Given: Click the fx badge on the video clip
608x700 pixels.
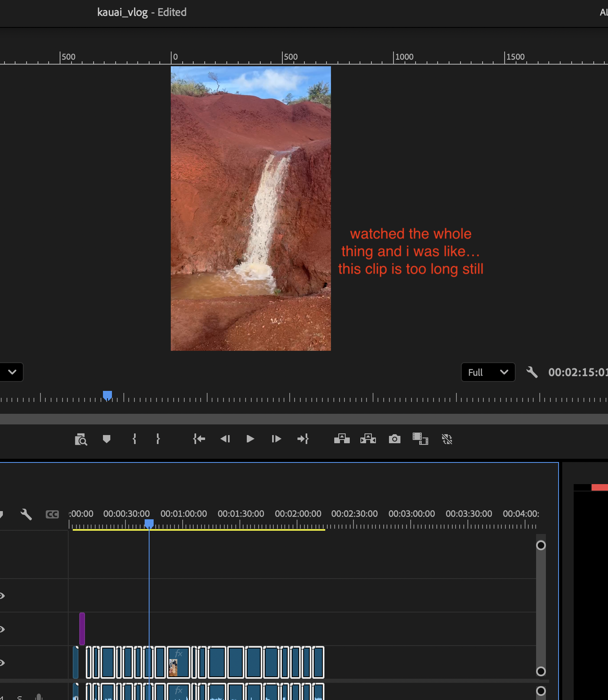Looking at the screenshot, I should click(179, 654).
